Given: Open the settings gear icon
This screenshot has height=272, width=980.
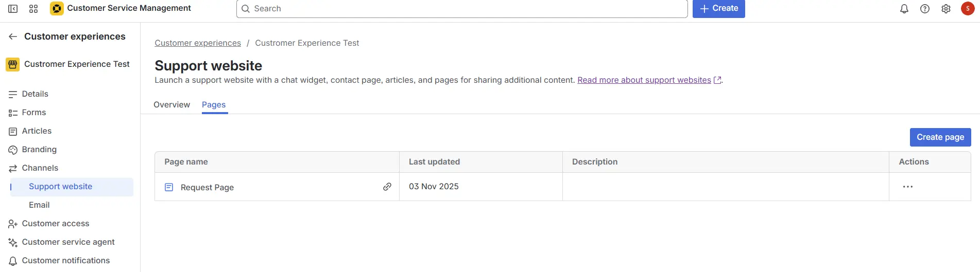Looking at the screenshot, I should tap(945, 9).
